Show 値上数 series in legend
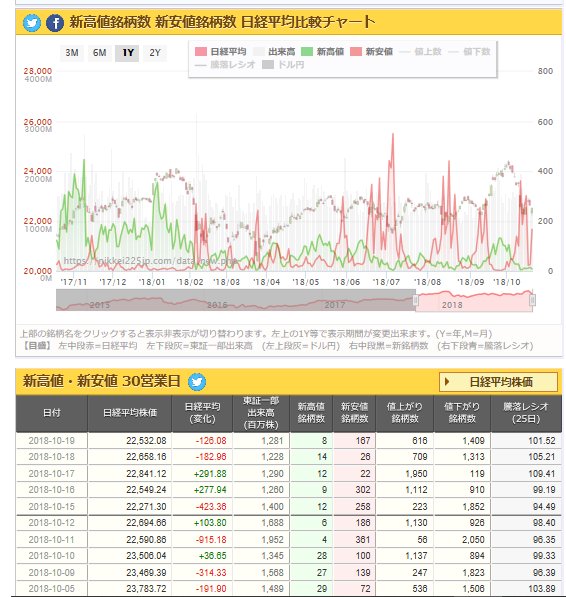566x597 pixels. click(420, 52)
